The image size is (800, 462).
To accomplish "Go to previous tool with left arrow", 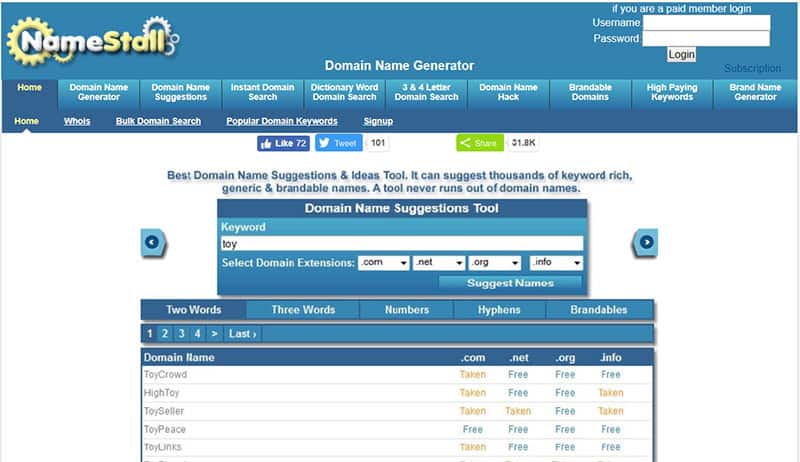I will 153,243.
